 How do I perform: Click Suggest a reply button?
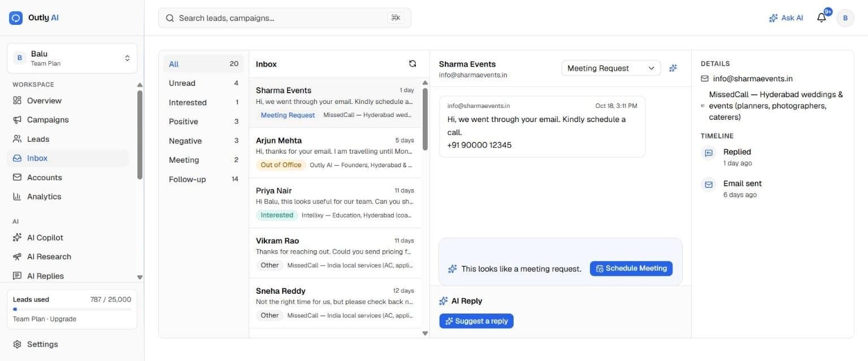click(476, 321)
